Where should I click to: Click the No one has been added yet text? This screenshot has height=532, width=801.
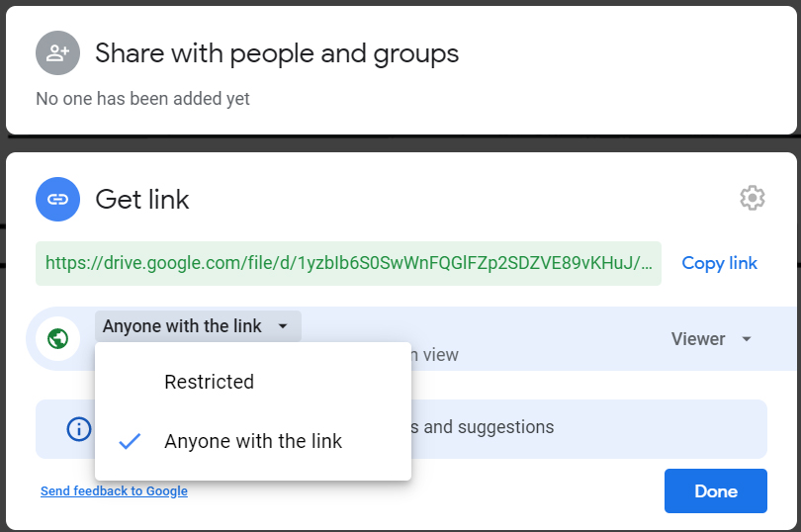click(142, 99)
